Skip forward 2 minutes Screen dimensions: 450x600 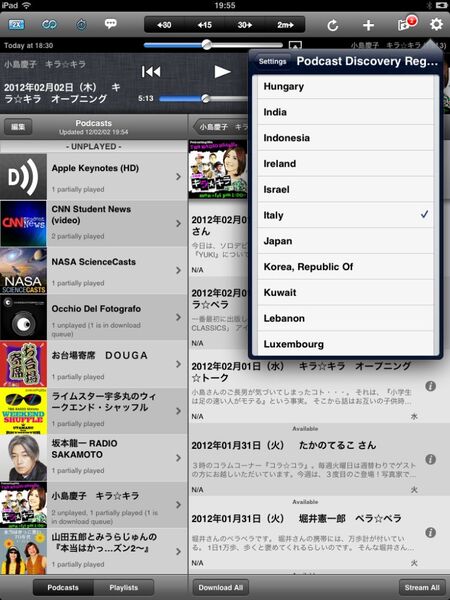[285, 25]
